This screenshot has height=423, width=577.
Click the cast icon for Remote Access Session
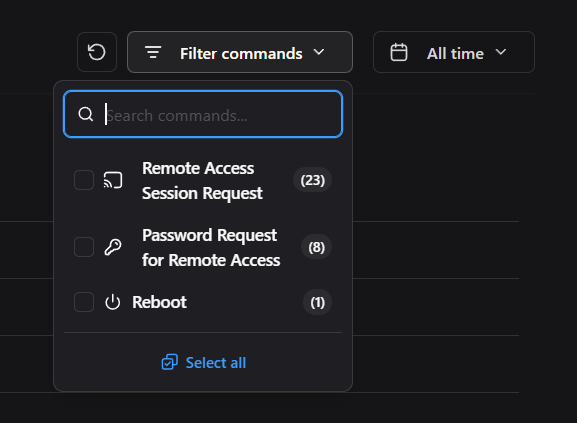113,180
